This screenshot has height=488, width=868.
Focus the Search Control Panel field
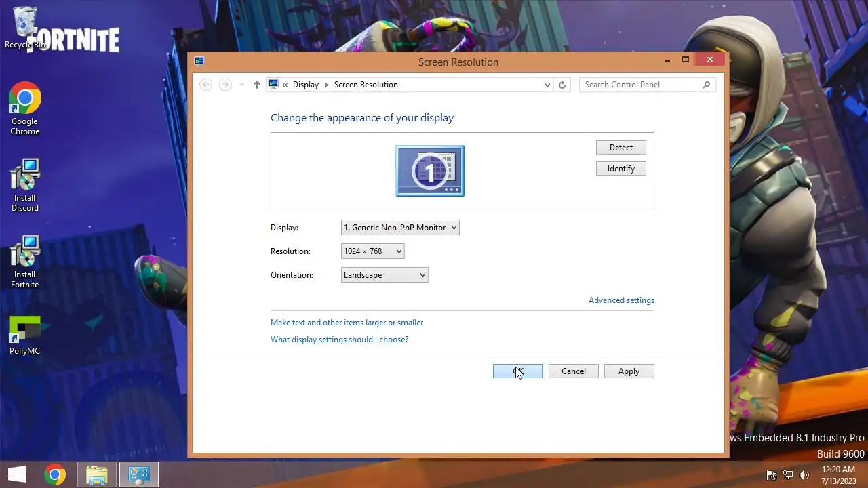[648, 85]
